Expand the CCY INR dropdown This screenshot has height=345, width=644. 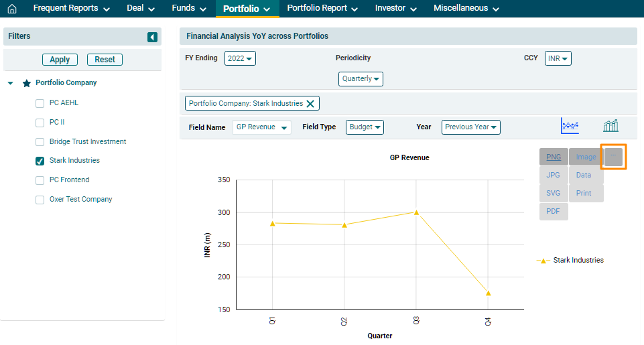pyautogui.click(x=558, y=58)
